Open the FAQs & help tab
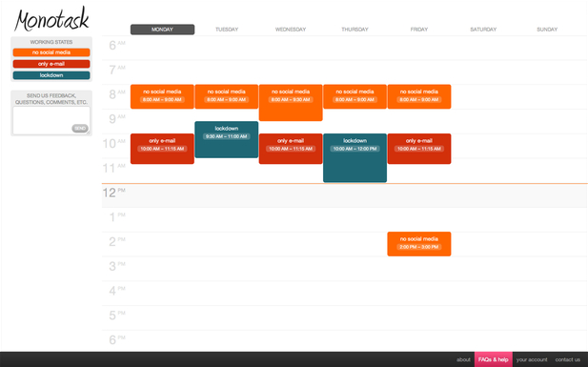588x367 pixels. [x=493, y=359]
